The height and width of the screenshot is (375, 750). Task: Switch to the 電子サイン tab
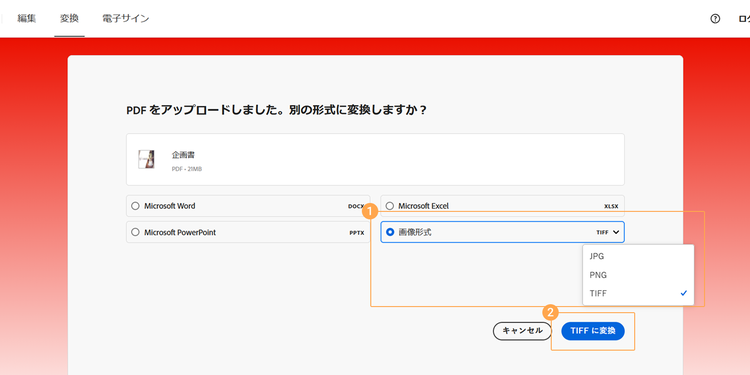[x=126, y=19]
